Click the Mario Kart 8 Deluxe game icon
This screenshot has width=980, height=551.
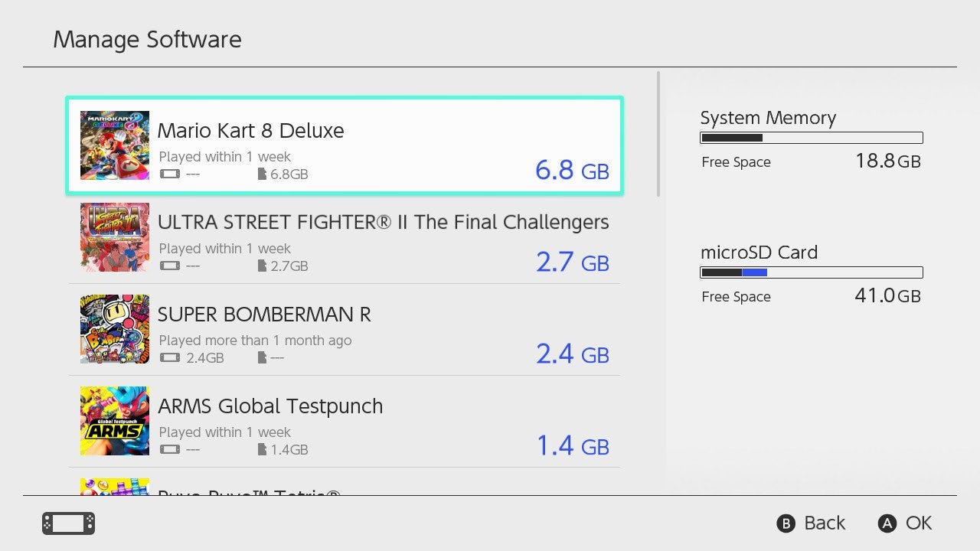pos(115,145)
